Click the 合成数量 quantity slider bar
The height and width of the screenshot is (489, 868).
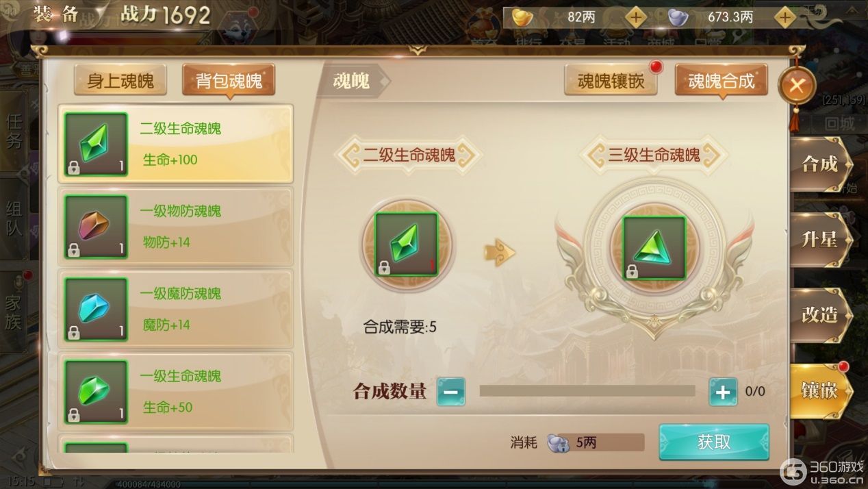point(587,391)
